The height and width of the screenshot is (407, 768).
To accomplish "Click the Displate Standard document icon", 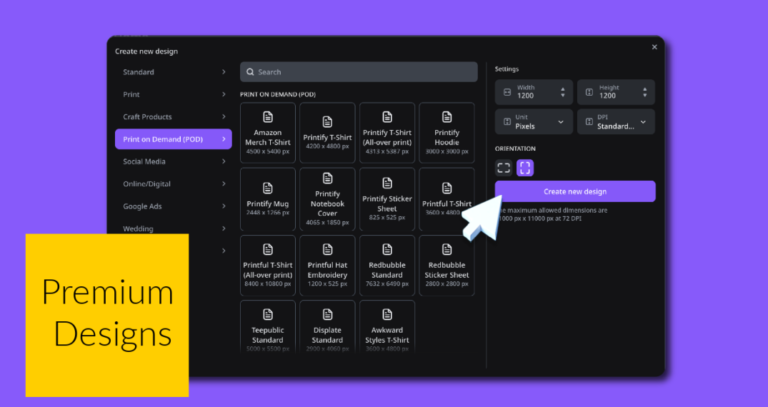I will pyautogui.click(x=327, y=314).
